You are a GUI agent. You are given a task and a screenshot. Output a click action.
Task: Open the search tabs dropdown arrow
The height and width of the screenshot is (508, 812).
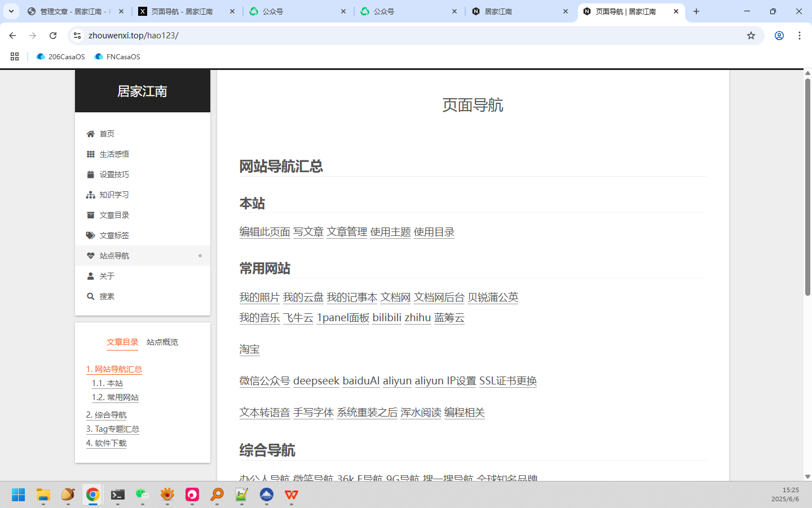coord(11,11)
